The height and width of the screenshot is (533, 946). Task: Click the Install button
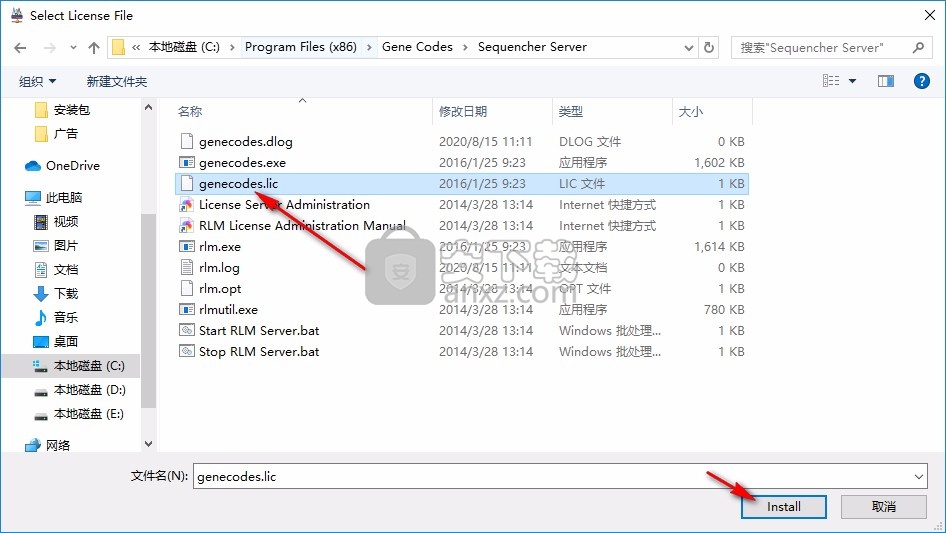(x=784, y=507)
